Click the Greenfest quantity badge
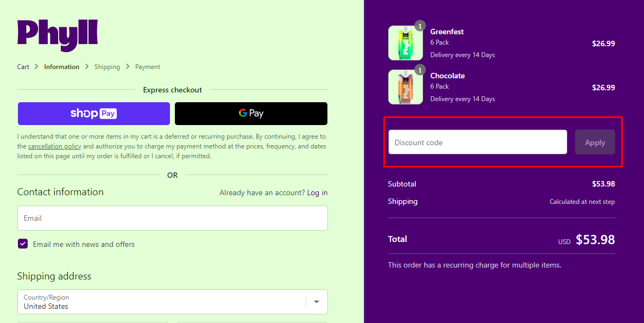Viewport: 644px width, 323px height. (x=419, y=26)
